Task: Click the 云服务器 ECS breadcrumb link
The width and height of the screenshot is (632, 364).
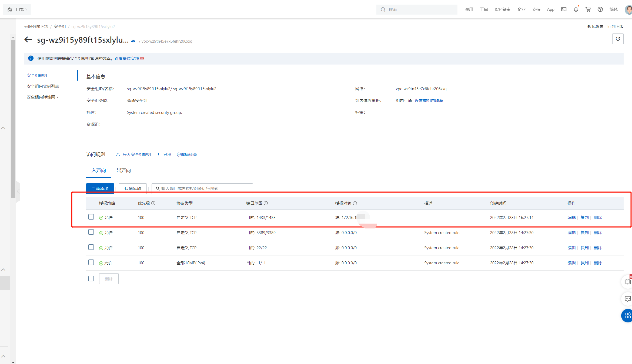Action: point(36,26)
